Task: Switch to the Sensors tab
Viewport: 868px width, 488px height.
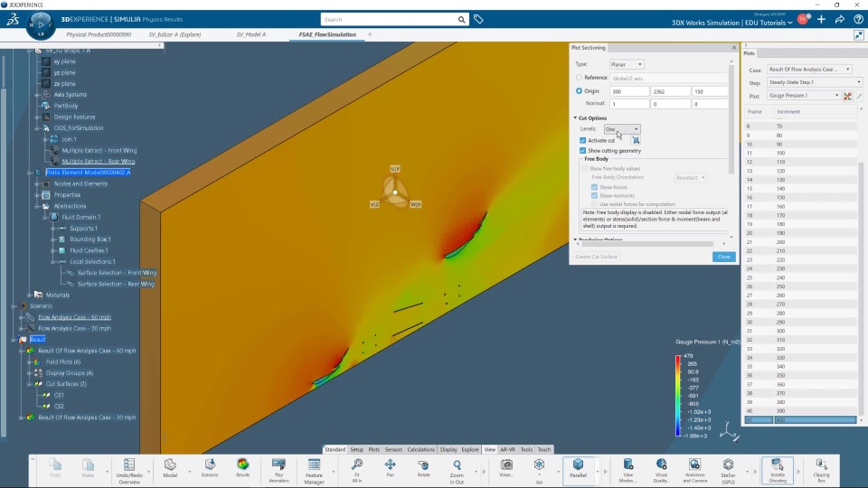Action: 393,450
